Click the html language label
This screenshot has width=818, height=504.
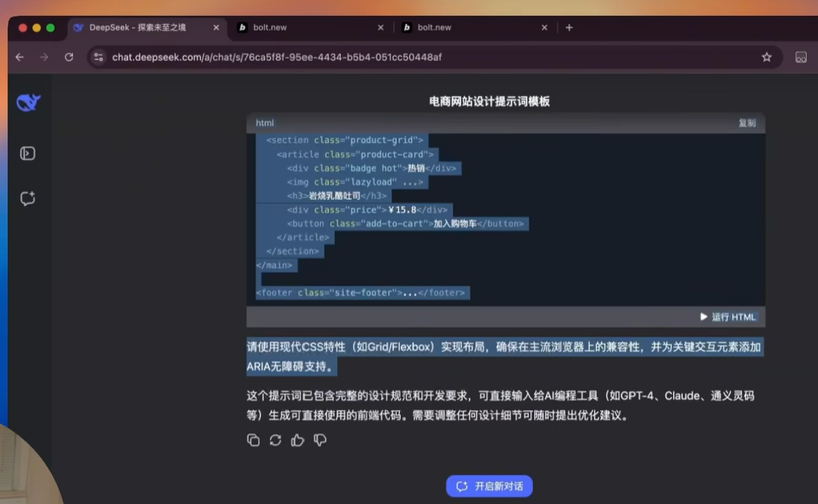click(264, 123)
